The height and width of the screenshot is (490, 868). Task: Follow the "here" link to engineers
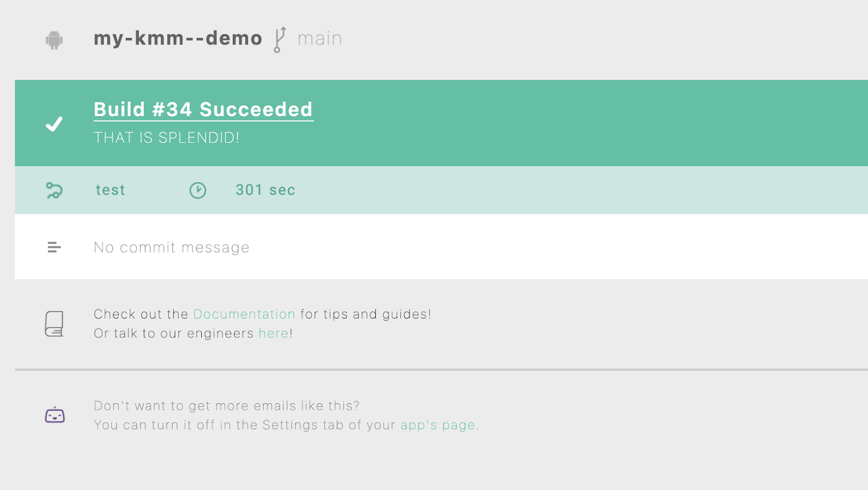pyautogui.click(x=273, y=333)
